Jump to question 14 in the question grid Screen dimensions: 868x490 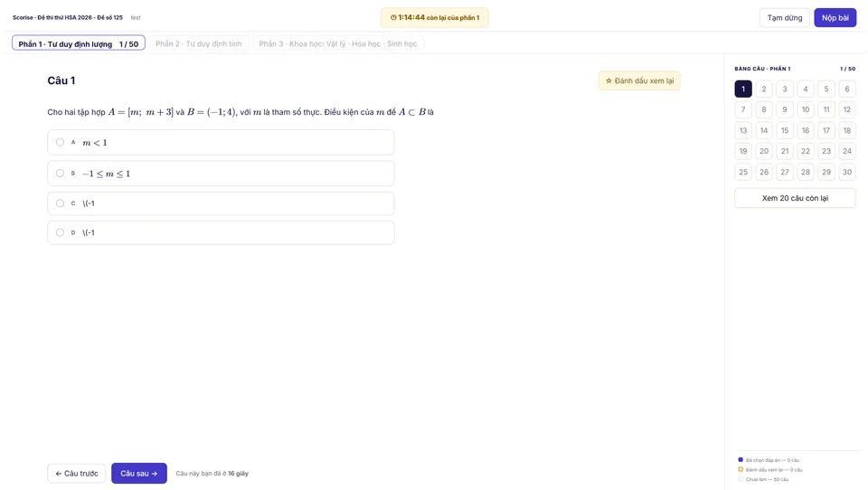point(764,130)
